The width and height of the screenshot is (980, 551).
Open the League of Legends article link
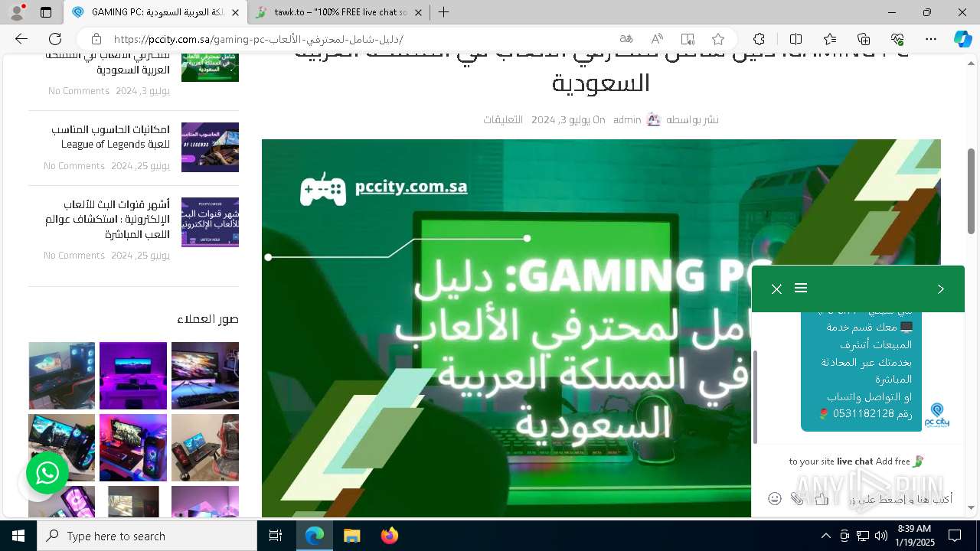[110, 137]
